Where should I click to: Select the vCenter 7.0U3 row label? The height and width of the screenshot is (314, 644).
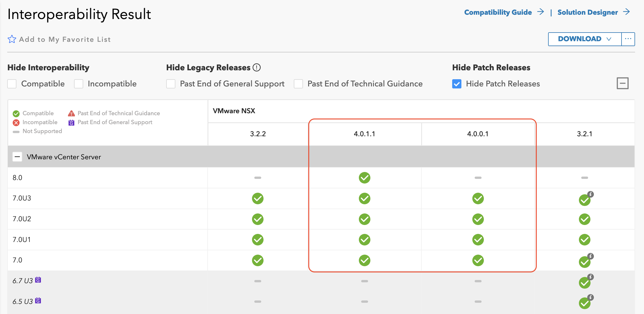click(22, 198)
